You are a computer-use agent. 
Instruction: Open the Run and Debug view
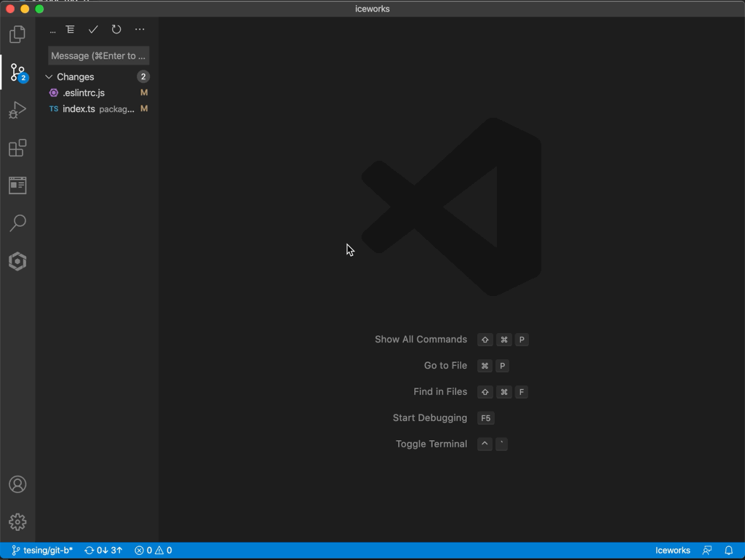point(17,110)
